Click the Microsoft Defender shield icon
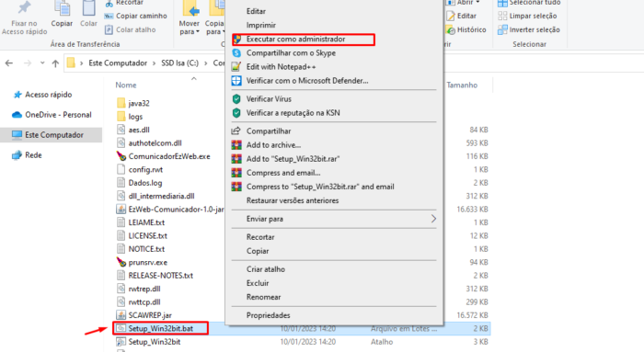The image size is (644, 352). pos(236,80)
